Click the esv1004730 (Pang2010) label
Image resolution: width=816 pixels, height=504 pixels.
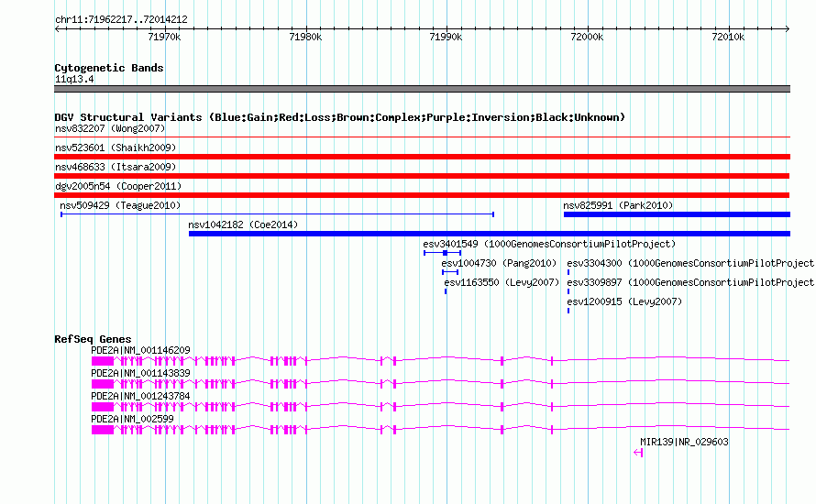499,263
